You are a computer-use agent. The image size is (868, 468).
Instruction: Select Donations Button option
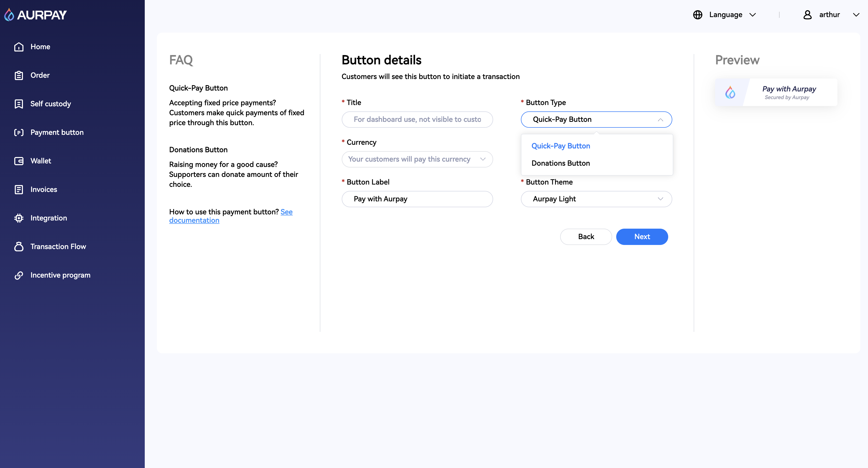pos(561,163)
